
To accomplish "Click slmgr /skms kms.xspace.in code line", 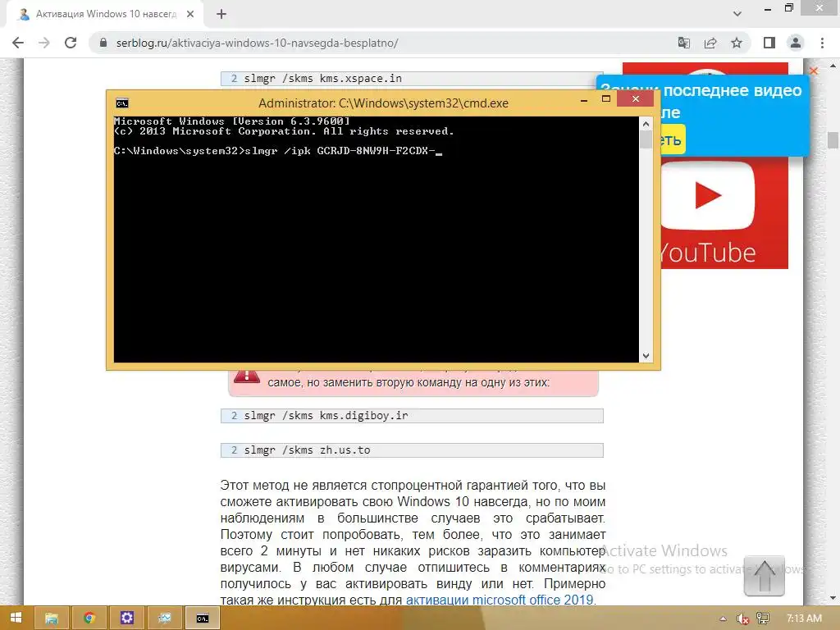I will (412, 78).
